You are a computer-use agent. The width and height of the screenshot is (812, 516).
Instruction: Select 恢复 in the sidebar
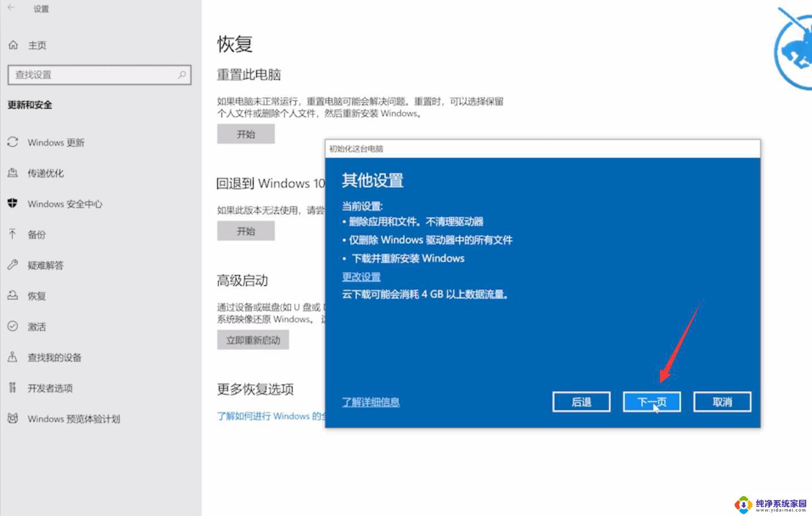[37, 296]
